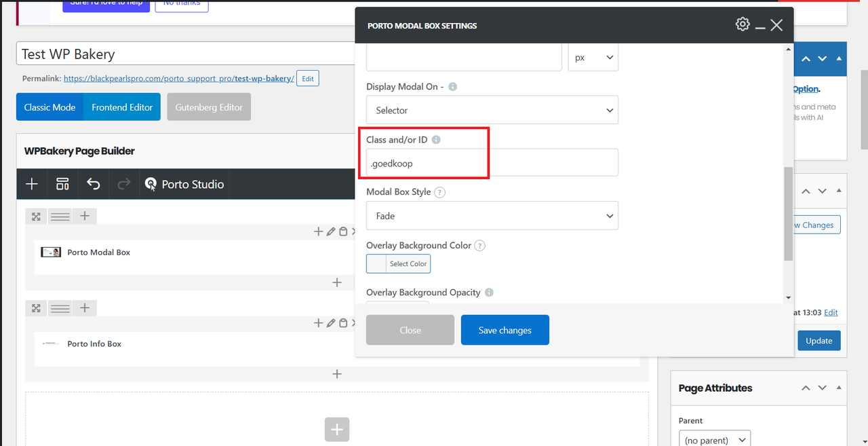Click the Porto Modal Box thumbnail
The width and height of the screenshot is (868, 446).
pyautogui.click(x=51, y=252)
